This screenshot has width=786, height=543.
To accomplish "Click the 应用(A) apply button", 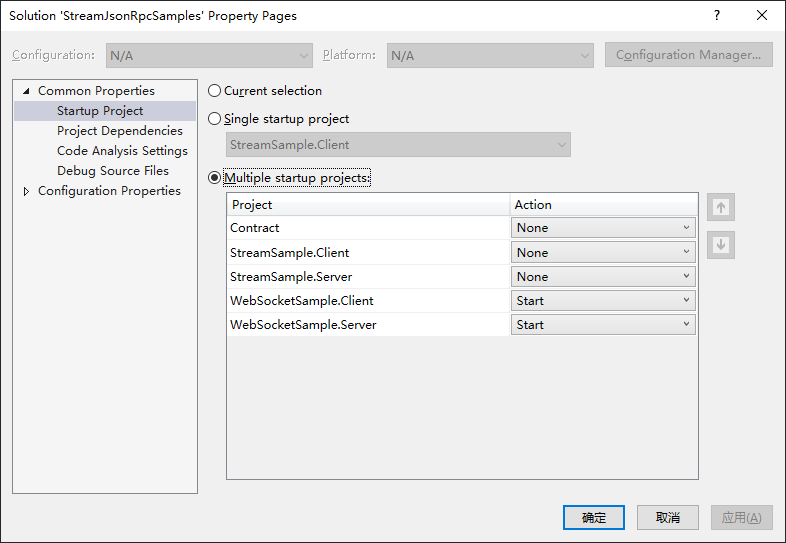I will (x=742, y=517).
